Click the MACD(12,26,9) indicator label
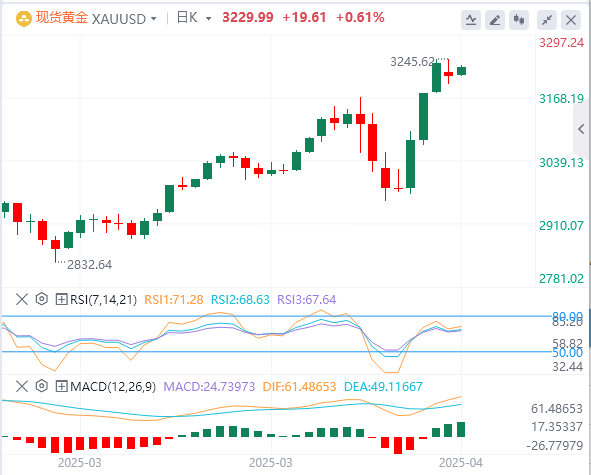Image resolution: width=591 pixels, height=475 pixels. (113, 387)
